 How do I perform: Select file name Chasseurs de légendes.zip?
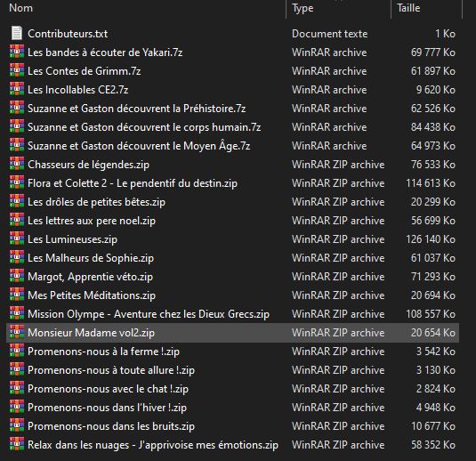point(89,165)
